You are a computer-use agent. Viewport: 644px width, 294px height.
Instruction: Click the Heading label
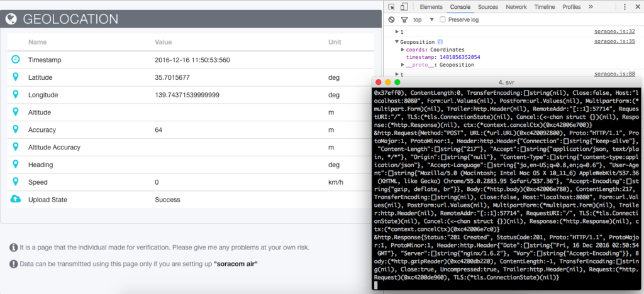pyautogui.click(x=40, y=165)
